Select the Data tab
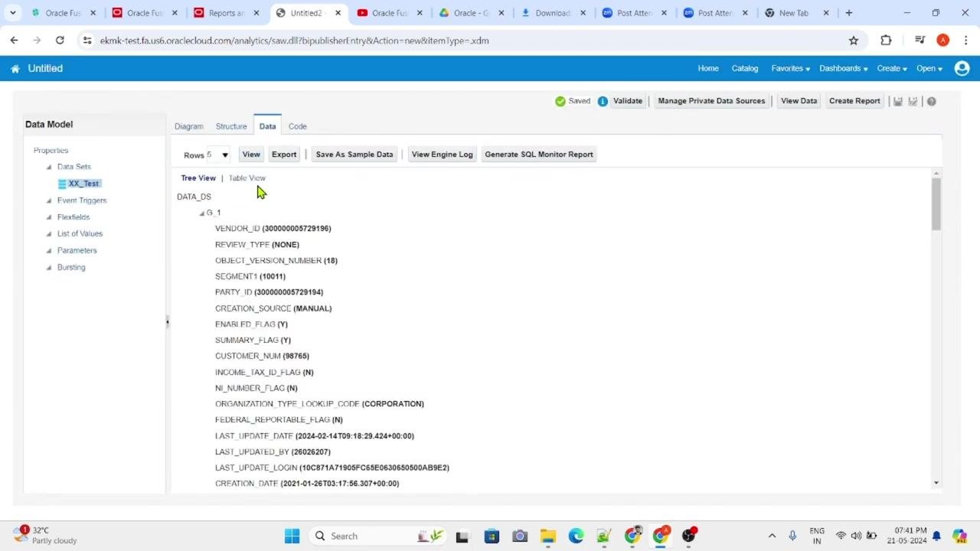Viewport: 980px width, 551px height. coord(267,126)
